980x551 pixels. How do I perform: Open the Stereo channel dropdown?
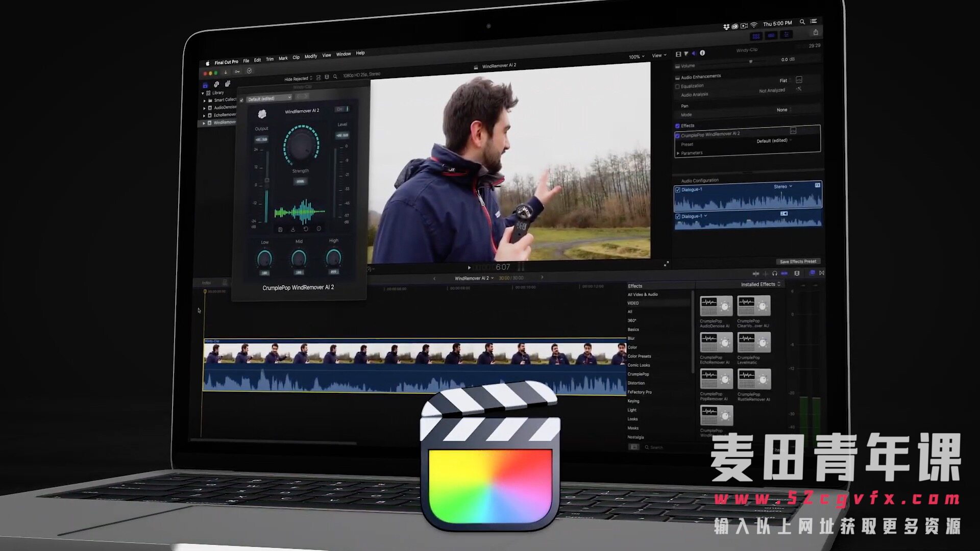pos(783,187)
